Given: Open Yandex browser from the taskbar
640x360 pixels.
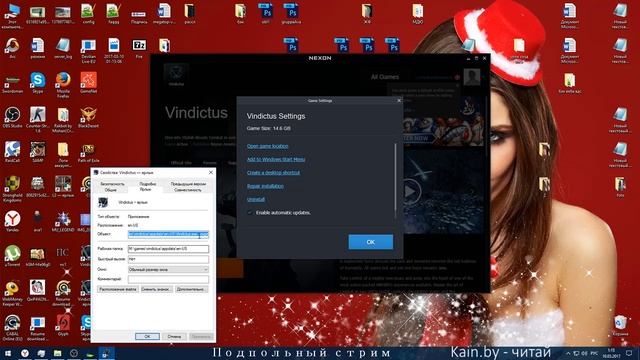Looking at the screenshot, I should (x=25, y=353).
